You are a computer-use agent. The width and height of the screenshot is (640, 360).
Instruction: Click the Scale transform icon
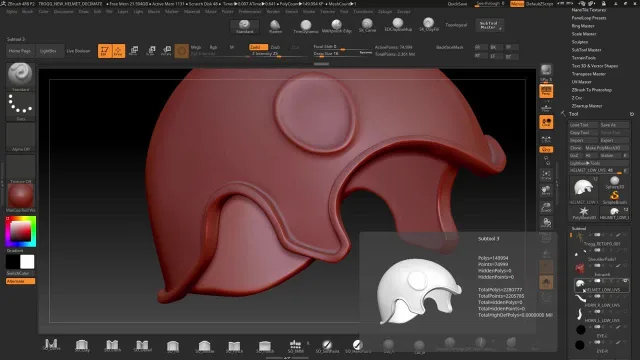click(151, 51)
